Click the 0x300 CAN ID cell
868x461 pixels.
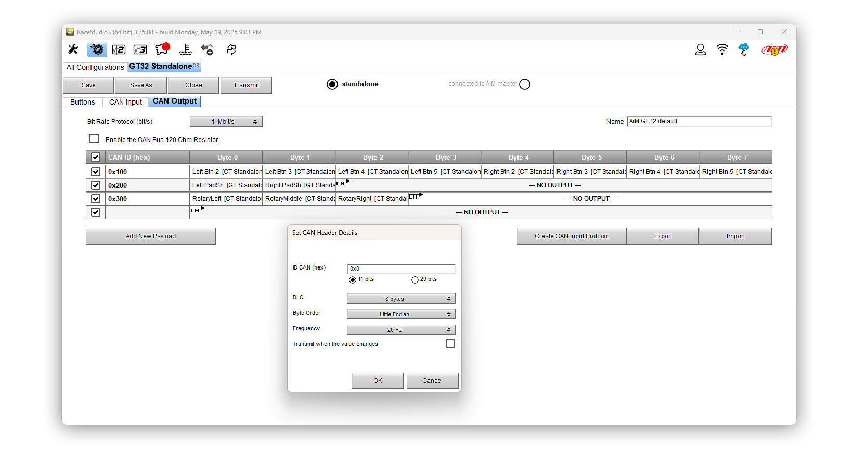point(148,199)
